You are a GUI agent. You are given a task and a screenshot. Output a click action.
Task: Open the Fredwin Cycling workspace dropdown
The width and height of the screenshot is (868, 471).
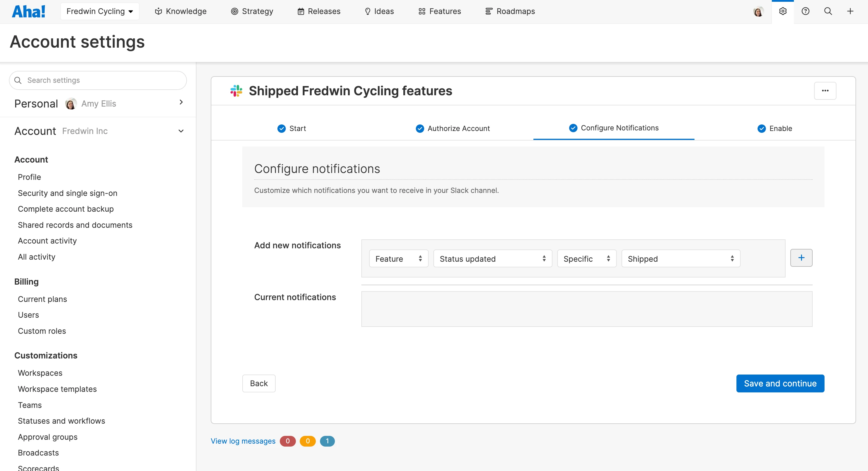tap(99, 11)
